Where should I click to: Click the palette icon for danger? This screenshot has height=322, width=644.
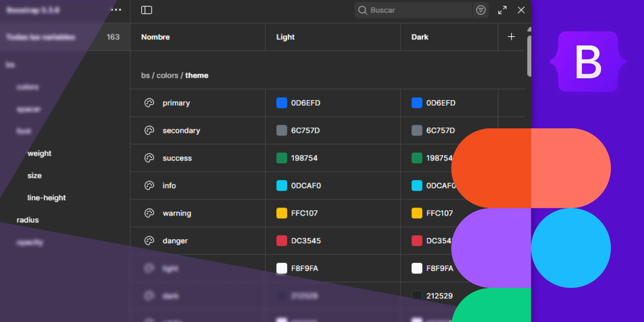[149, 241]
